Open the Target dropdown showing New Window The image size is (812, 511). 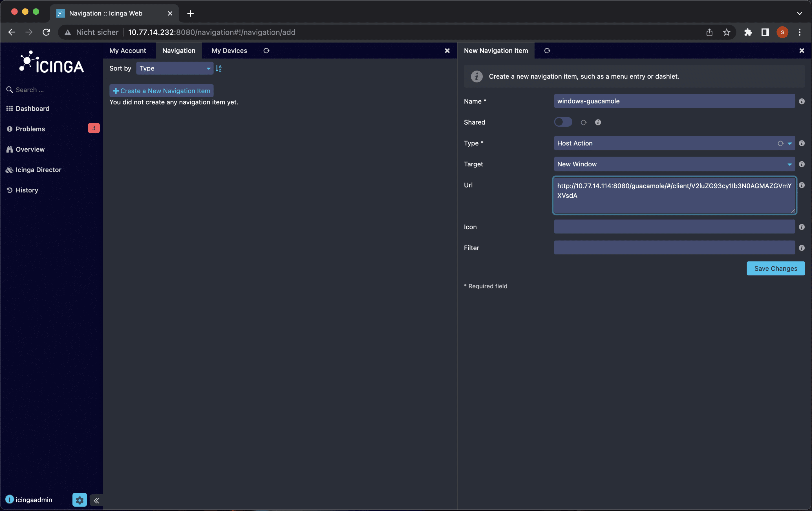point(674,164)
